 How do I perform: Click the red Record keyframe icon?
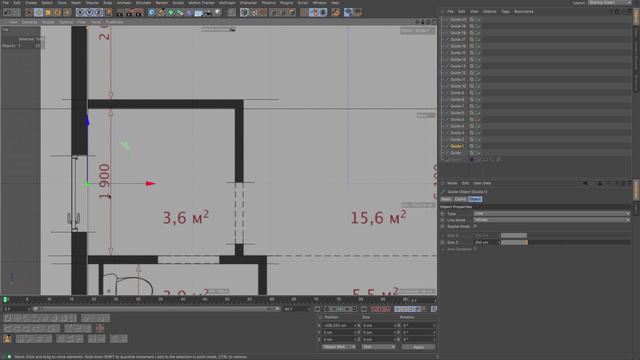[375, 309]
